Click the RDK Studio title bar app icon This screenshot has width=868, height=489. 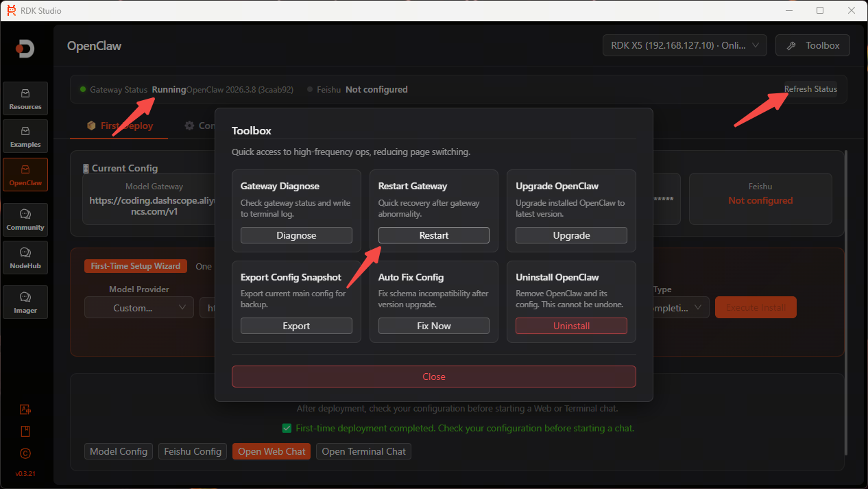pyautogui.click(x=11, y=10)
